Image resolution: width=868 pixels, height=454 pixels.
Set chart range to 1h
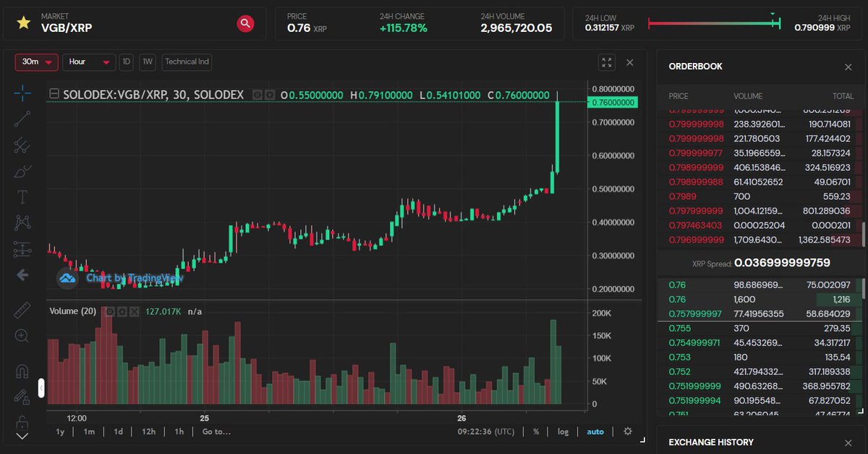click(x=179, y=432)
